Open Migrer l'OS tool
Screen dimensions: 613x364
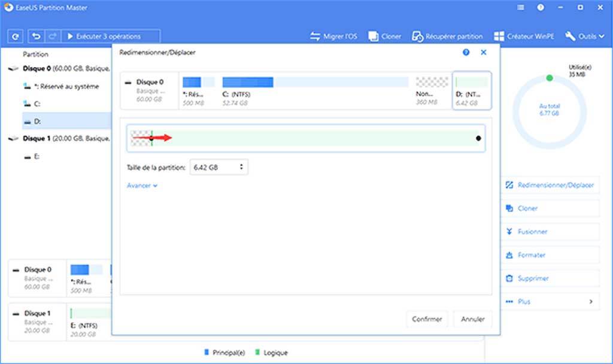pos(334,37)
